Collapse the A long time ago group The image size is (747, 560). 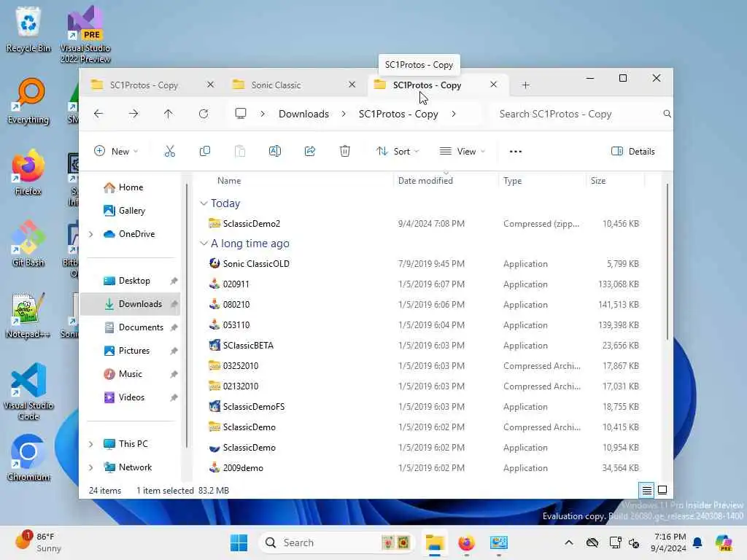click(204, 244)
